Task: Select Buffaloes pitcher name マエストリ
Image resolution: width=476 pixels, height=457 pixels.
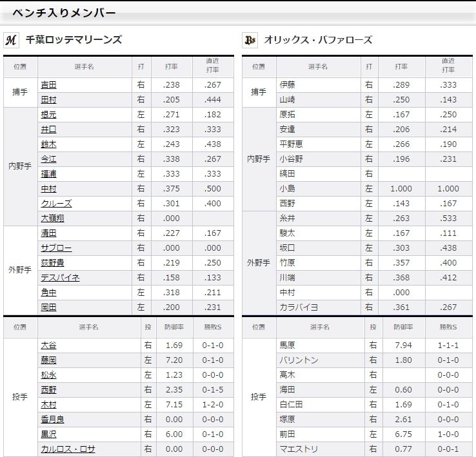Action: coord(299,449)
